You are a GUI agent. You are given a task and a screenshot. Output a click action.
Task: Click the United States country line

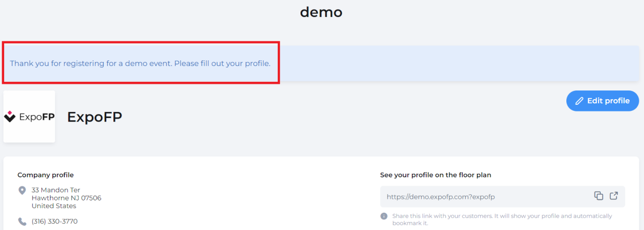pyautogui.click(x=54, y=206)
